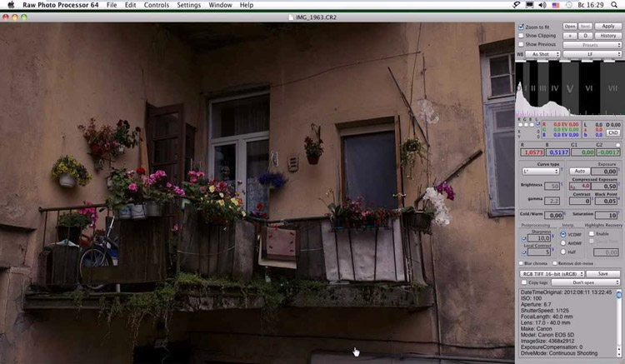Click the R white balance field
Viewport: 625px width, 364px height.
click(532, 152)
